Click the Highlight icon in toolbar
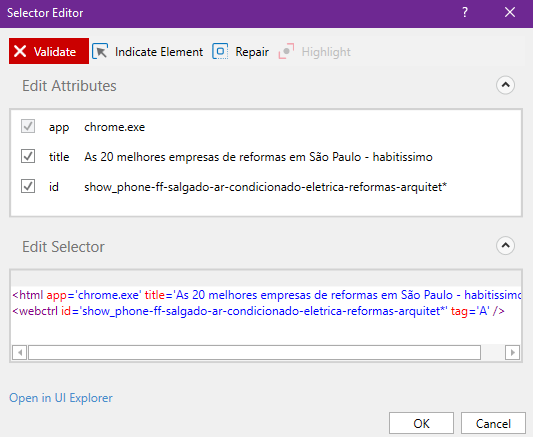This screenshot has height=437, width=533. point(286,52)
